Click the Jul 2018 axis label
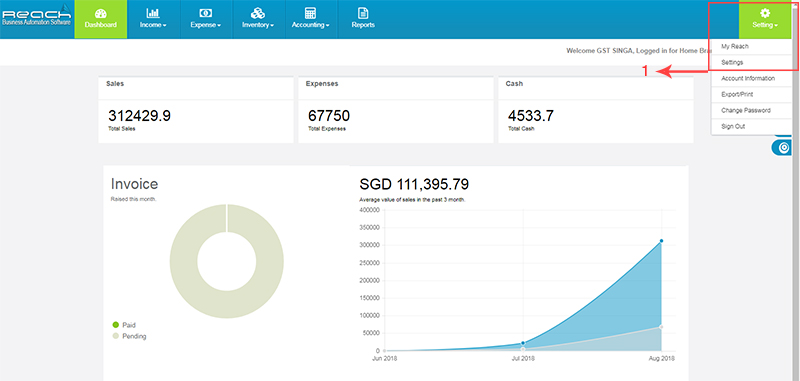Image resolution: width=800 pixels, height=381 pixels. point(523,359)
